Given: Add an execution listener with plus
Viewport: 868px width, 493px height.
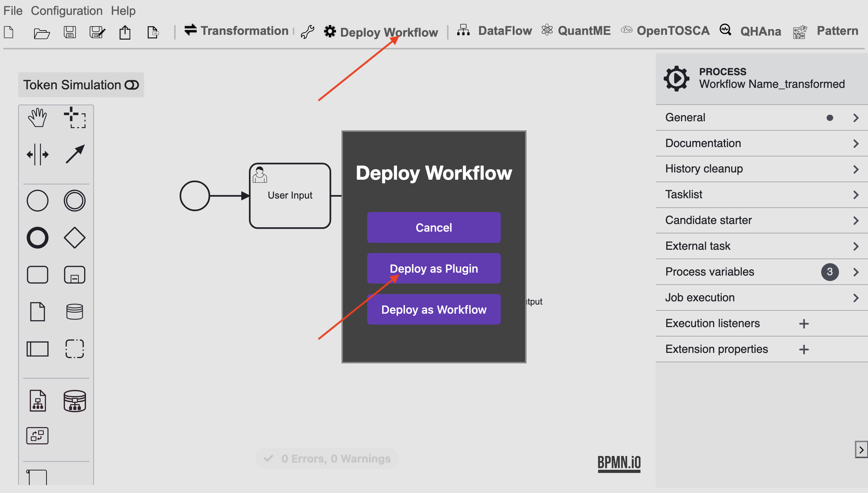Looking at the screenshot, I should click(x=804, y=324).
